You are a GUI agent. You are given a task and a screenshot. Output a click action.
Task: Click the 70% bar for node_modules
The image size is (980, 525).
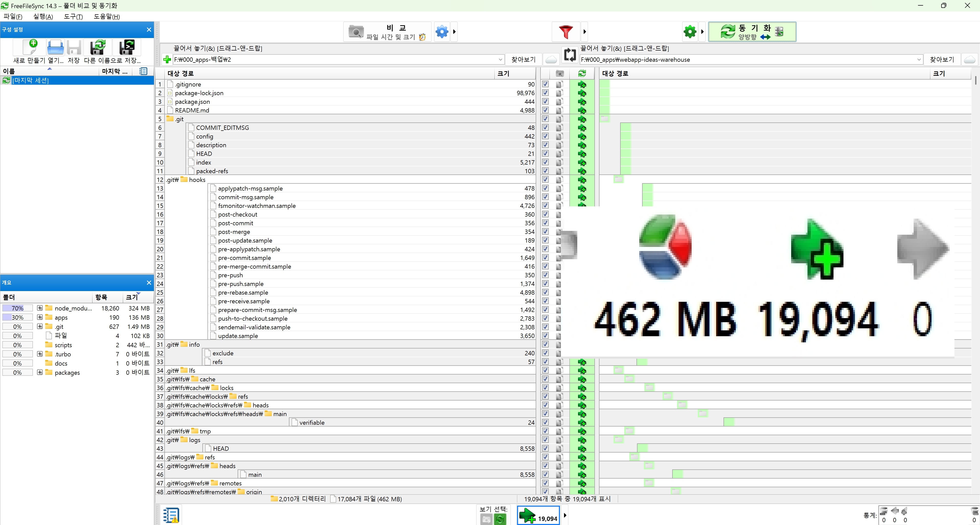pos(18,308)
